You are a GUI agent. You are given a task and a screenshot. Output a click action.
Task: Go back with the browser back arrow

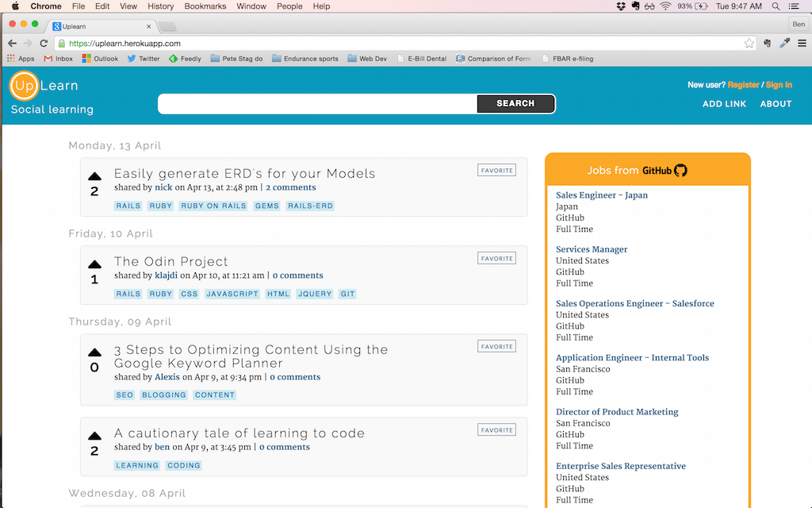pos(13,44)
